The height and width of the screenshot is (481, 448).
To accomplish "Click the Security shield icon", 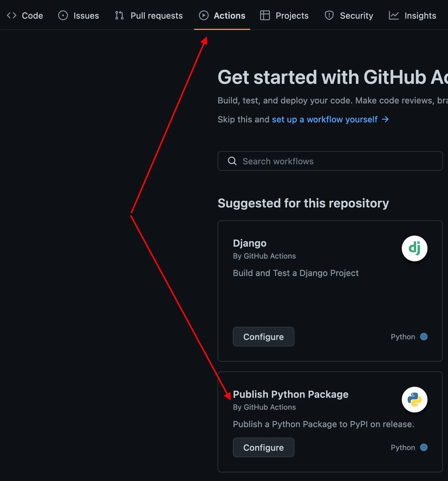I will 329,15.
